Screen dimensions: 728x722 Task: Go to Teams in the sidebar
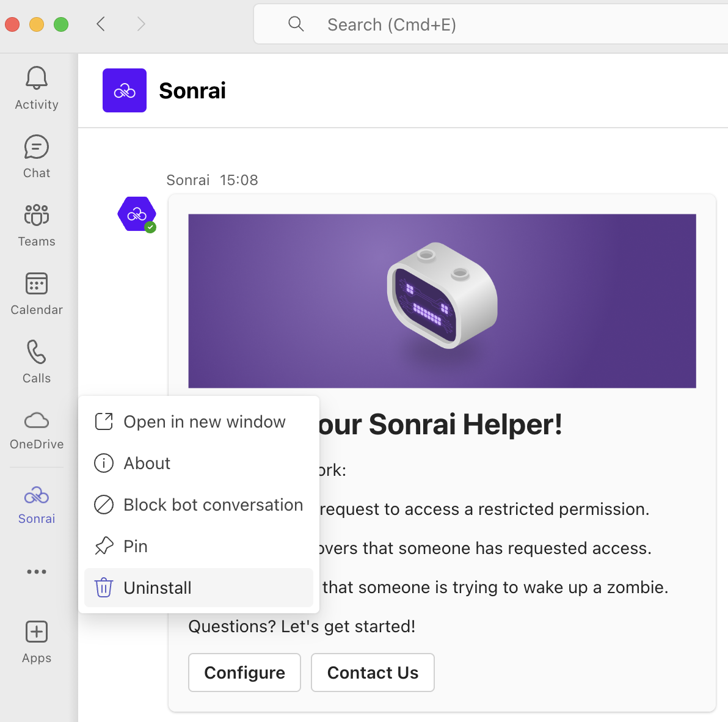pos(36,215)
